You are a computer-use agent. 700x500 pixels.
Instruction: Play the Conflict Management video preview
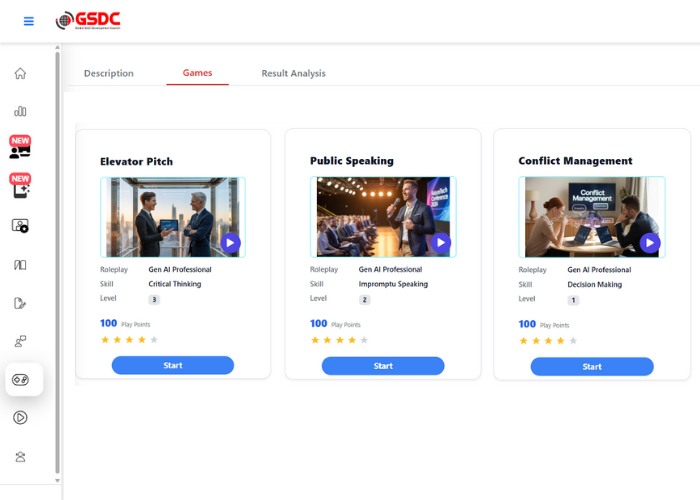[649, 242]
